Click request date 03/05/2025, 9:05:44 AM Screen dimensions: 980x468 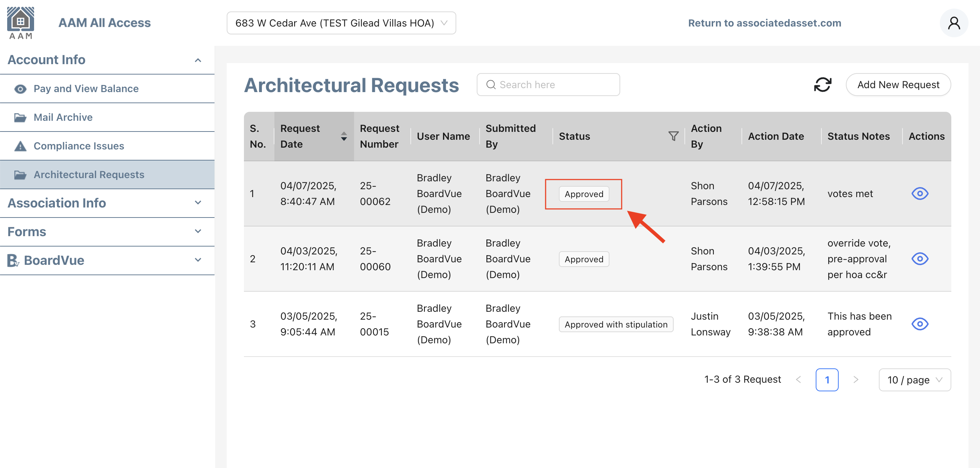point(308,324)
